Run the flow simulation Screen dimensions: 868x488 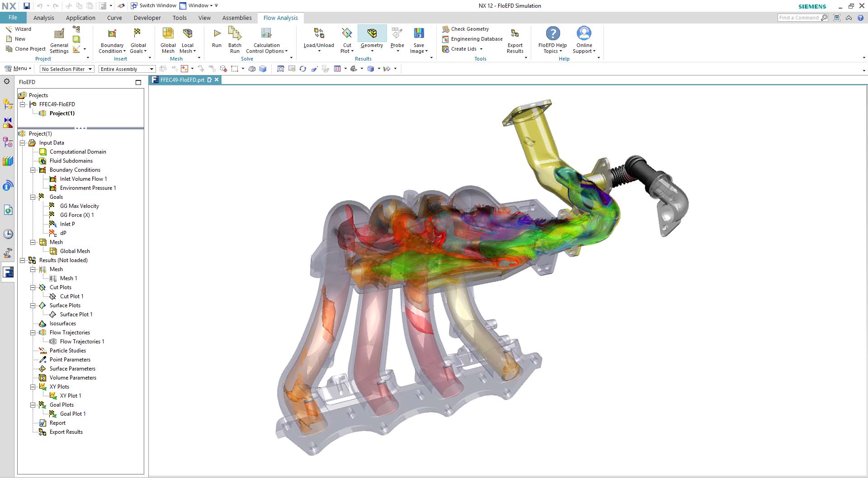(217, 38)
